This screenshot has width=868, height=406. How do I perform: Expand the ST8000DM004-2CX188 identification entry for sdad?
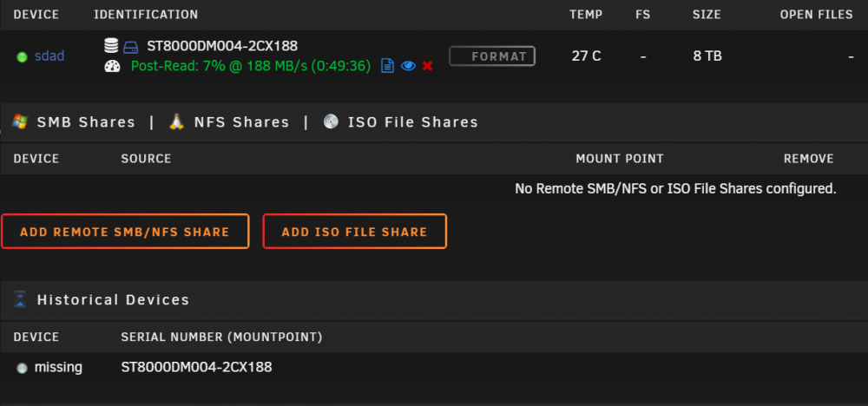point(222,46)
